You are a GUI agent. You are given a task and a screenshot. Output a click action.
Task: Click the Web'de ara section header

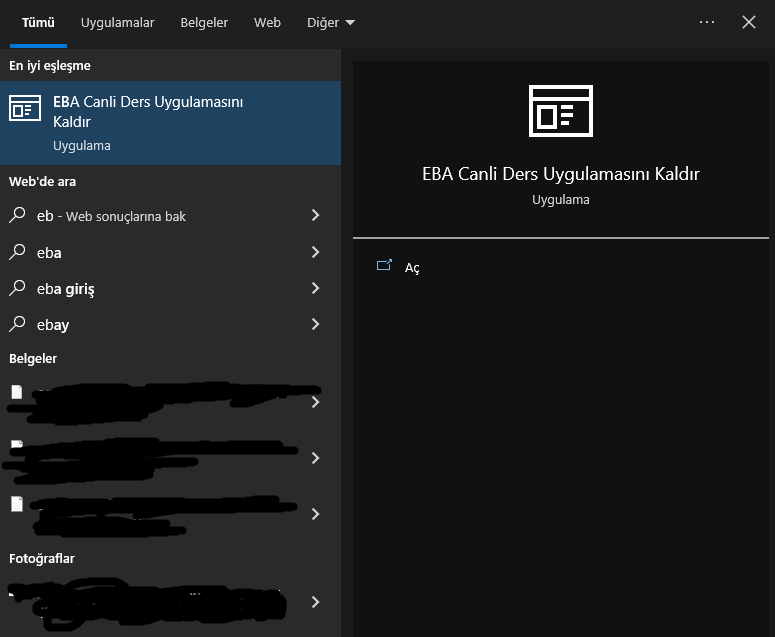point(43,182)
